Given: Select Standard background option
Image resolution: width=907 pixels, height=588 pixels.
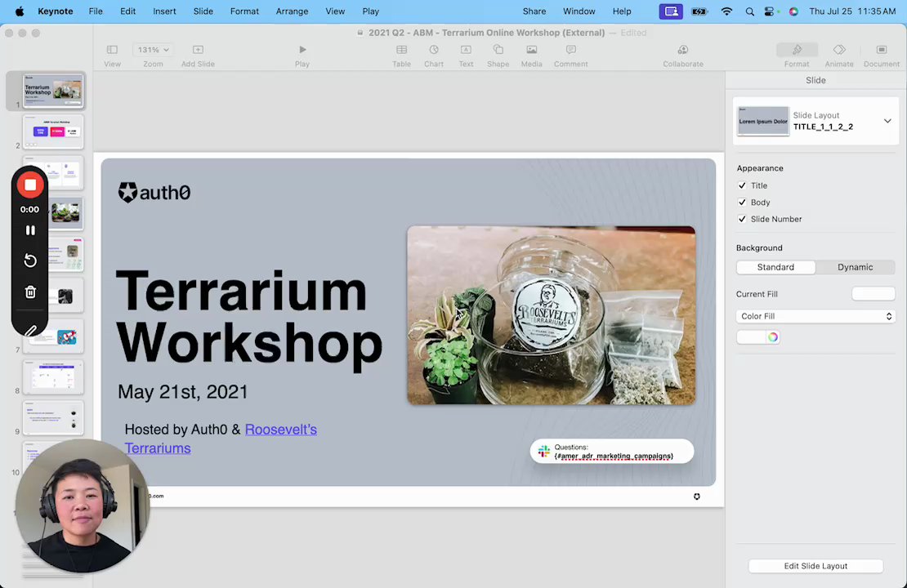Looking at the screenshot, I should coord(775,267).
